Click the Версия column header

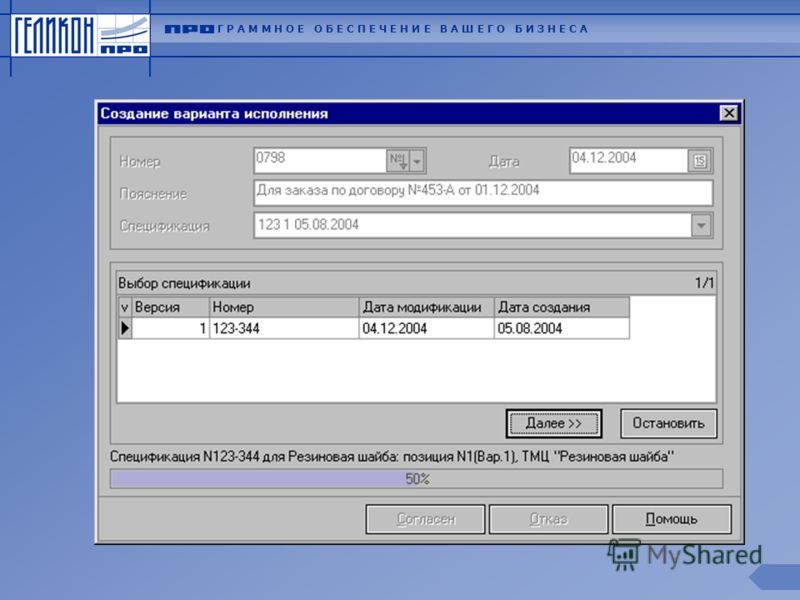point(170,307)
